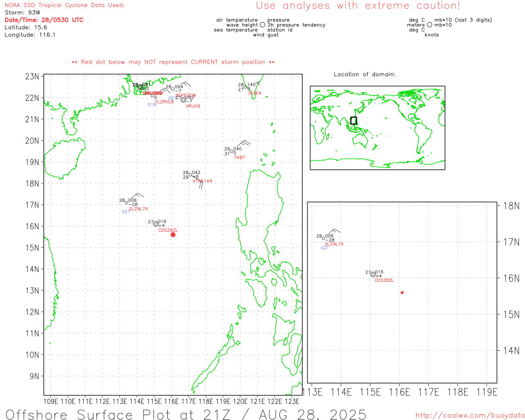Open the world locator map thumbnail

click(x=377, y=128)
